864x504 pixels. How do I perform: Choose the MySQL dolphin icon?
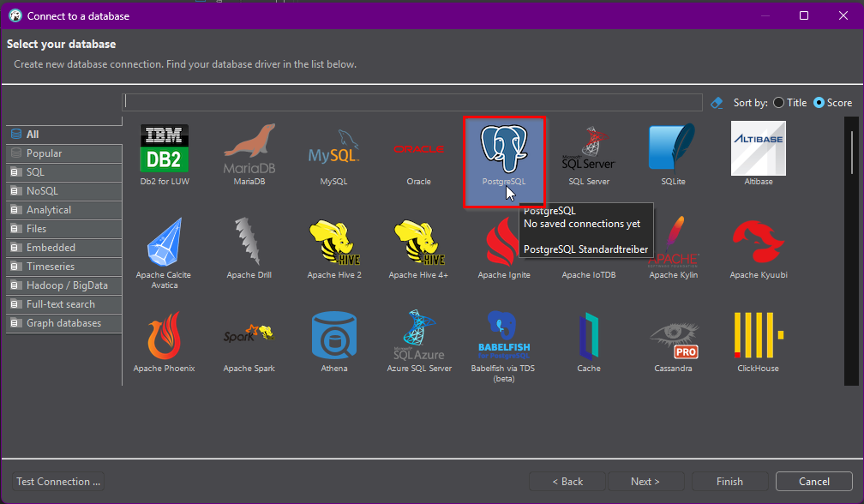[333, 149]
